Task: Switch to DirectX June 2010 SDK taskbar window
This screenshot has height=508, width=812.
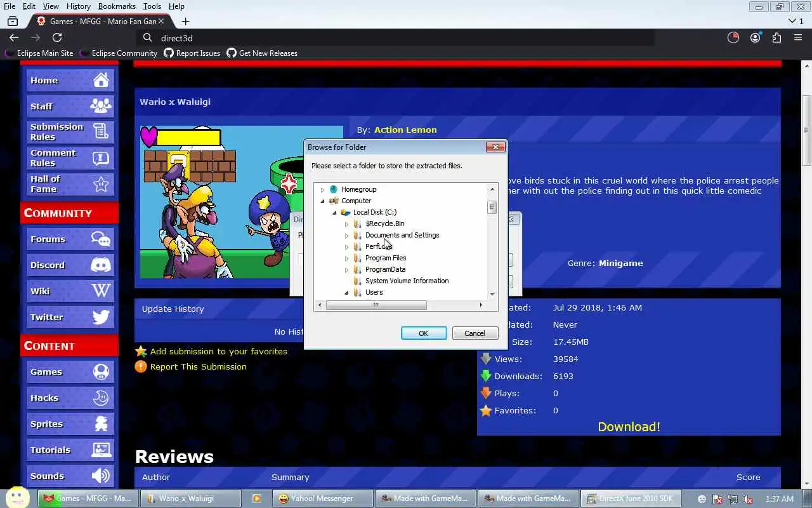Action: 632,498
